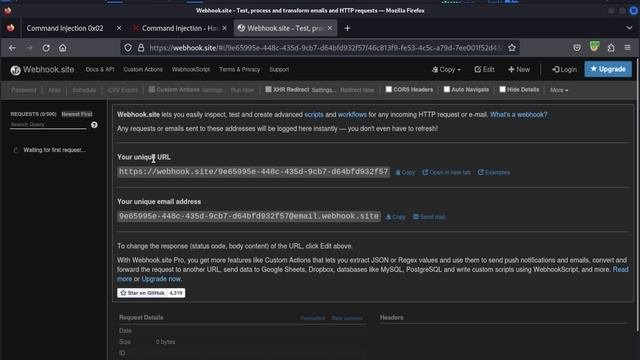Open WebhookScript navigation link
This screenshot has height=360, width=640.
tap(191, 70)
